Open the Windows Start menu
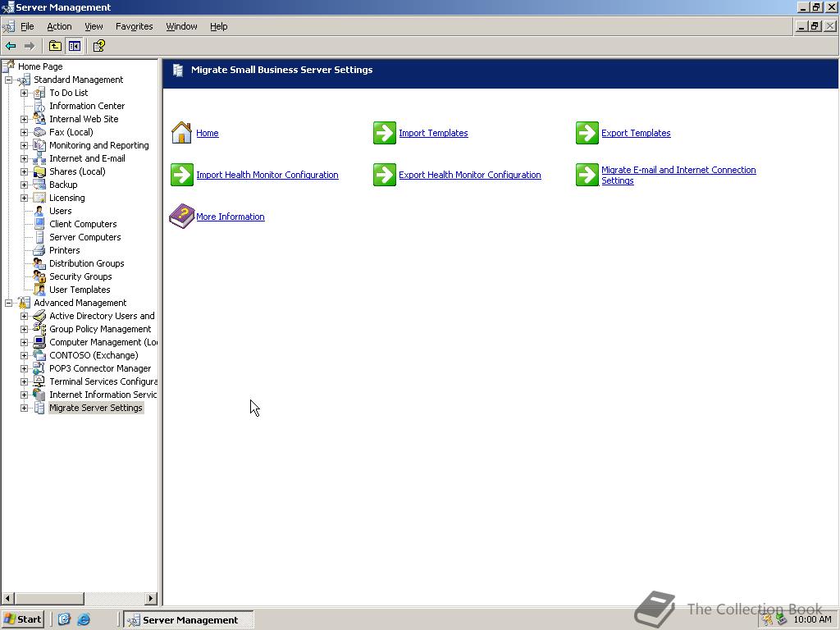840x630 pixels. 22,619
